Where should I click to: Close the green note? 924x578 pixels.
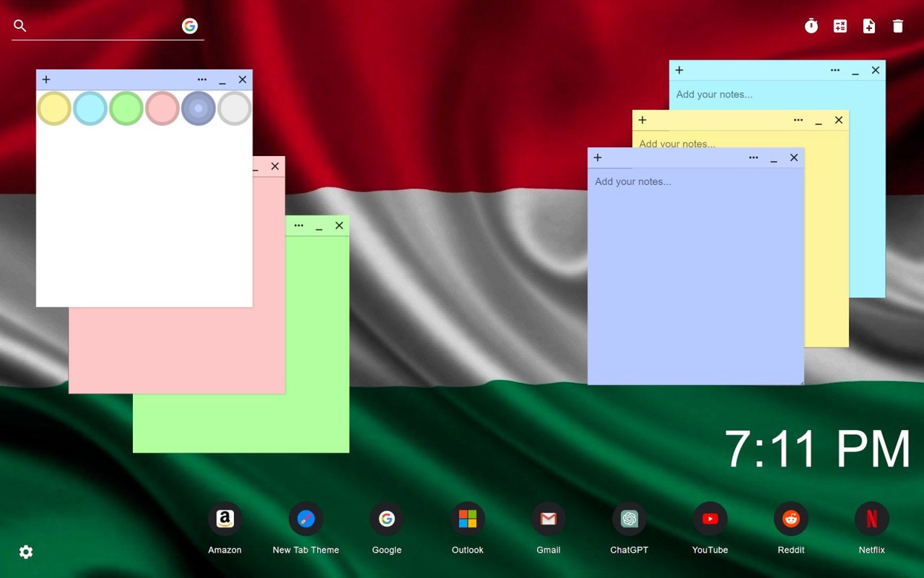(x=339, y=225)
